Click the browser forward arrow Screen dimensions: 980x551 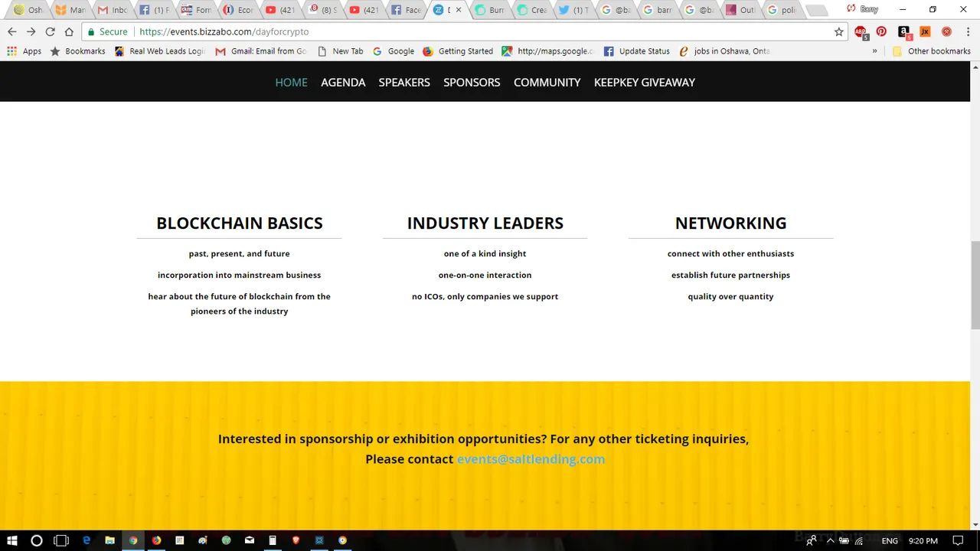(31, 31)
